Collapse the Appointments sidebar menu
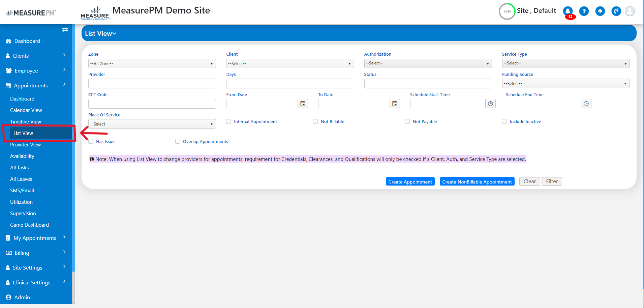 pyautogui.click(x=36, y=85)
